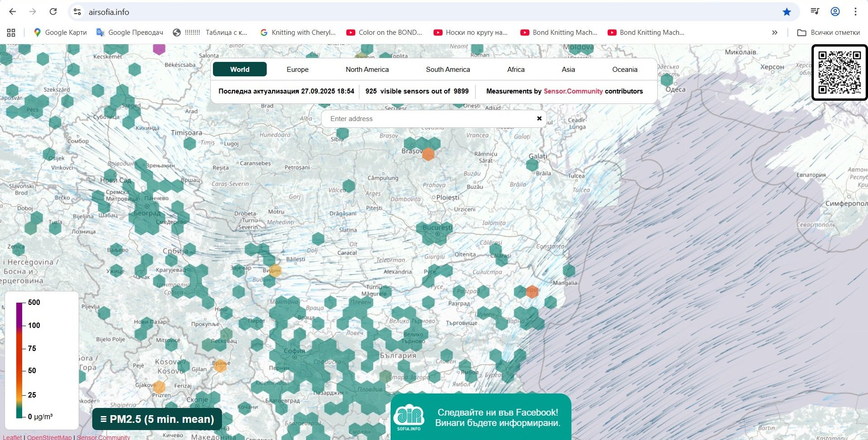Click the orange hexagon at Добрич
The image size is (868, 440).
coord(532,291)
